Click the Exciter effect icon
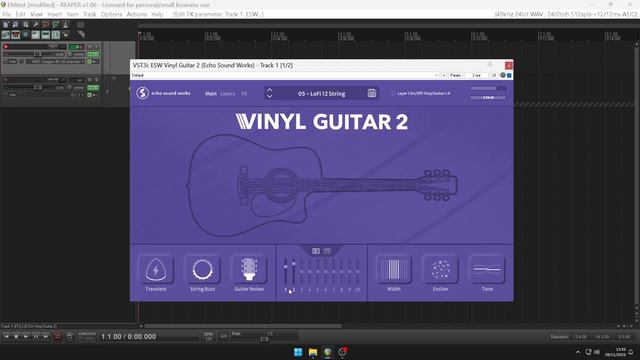This screenshot has height=360, width=640. [x=440, y=269]
